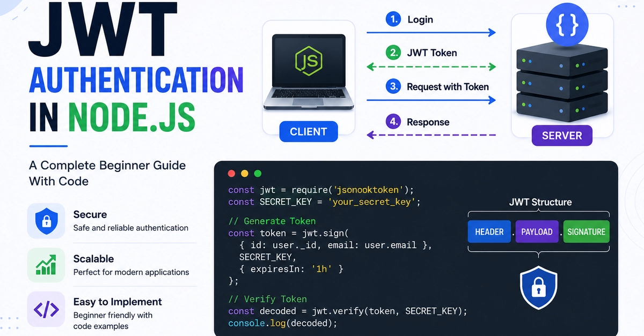This screenshot has height=336, width=644.
Task: Click the "Easy to Implement" heading
Action: [x=118, y=302]
